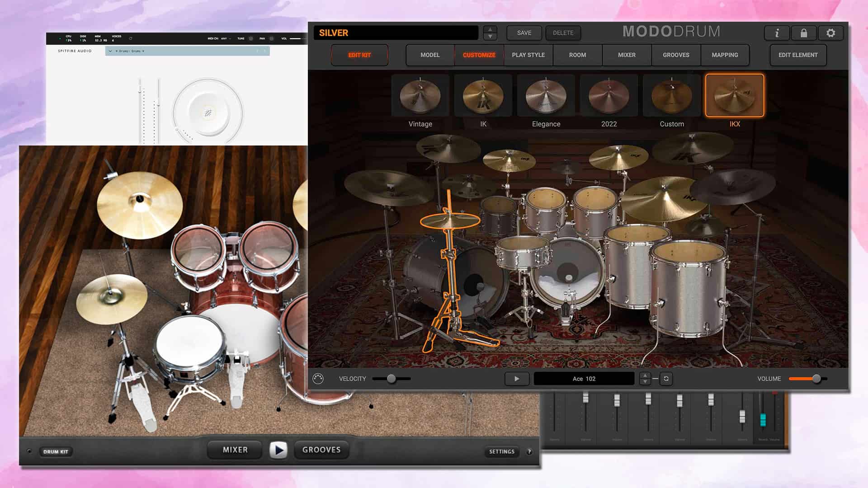Click the DELETE preset button
The image size is (868, 488).
(x=563, y=33)
